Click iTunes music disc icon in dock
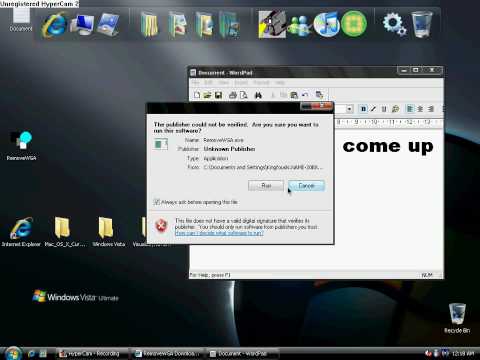This screenshot has height=360, width=480. (326, 24)
